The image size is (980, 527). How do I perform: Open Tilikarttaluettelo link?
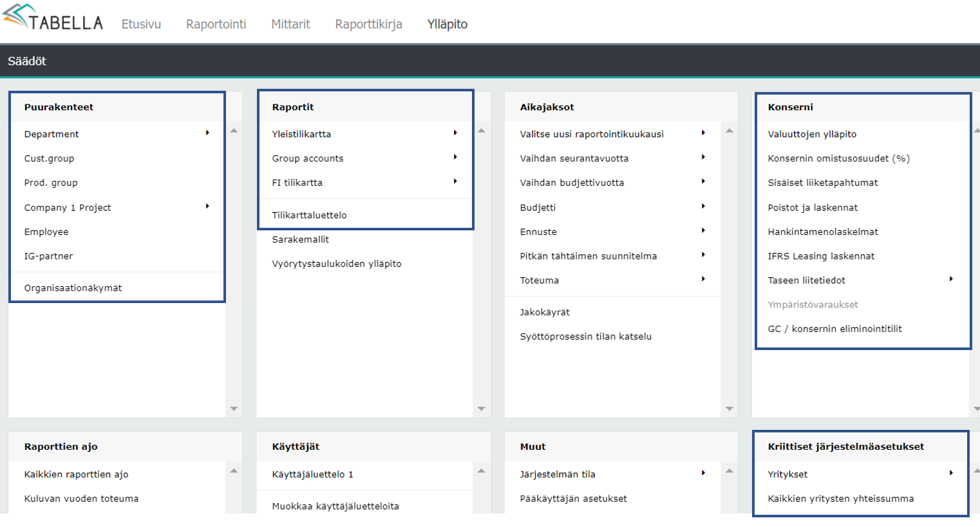click(x=309, y=215)
